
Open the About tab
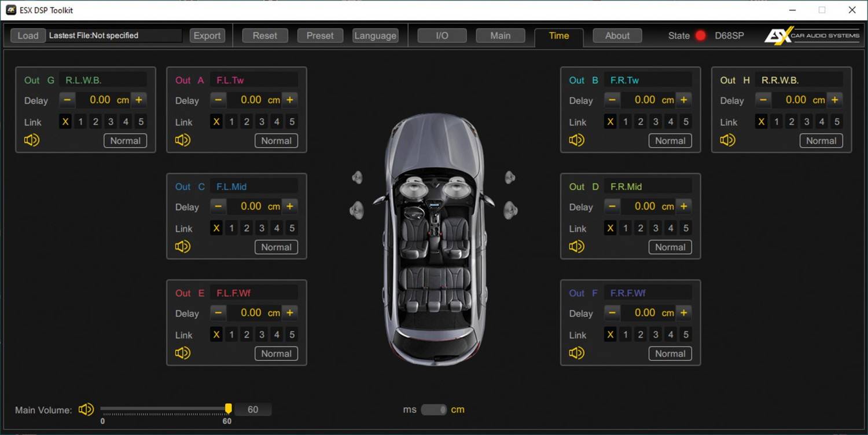click(x=617, y=35)
